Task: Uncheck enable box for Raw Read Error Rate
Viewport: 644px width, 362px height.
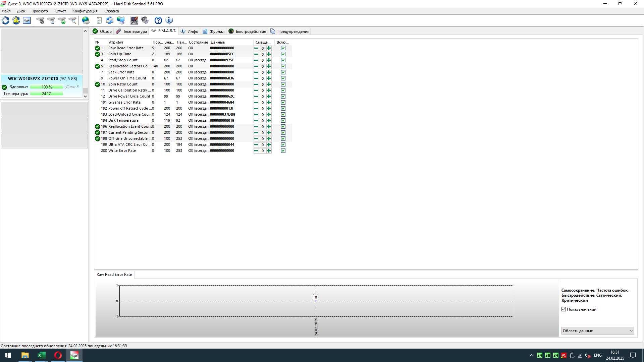Action: pos(283,48)
